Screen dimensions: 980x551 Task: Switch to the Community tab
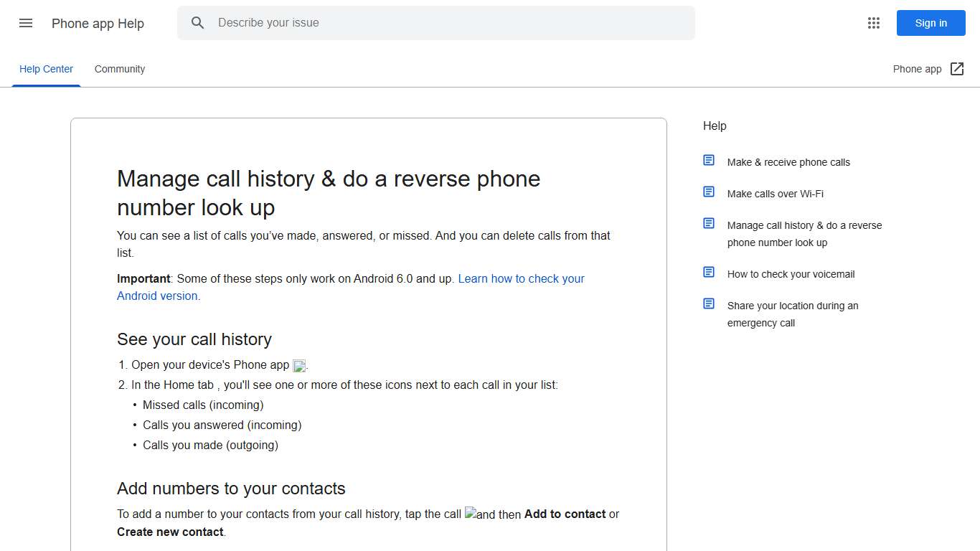coord(119,68)
